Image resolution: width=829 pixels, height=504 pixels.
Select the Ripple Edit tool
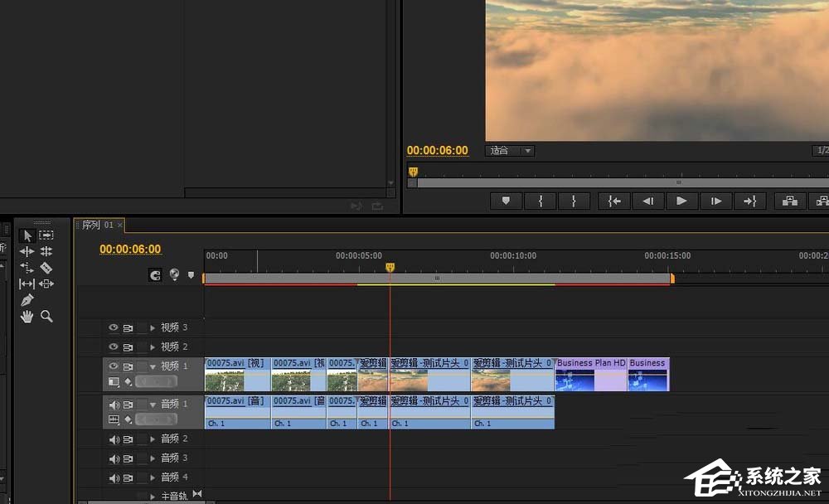[x=27, y=251]
